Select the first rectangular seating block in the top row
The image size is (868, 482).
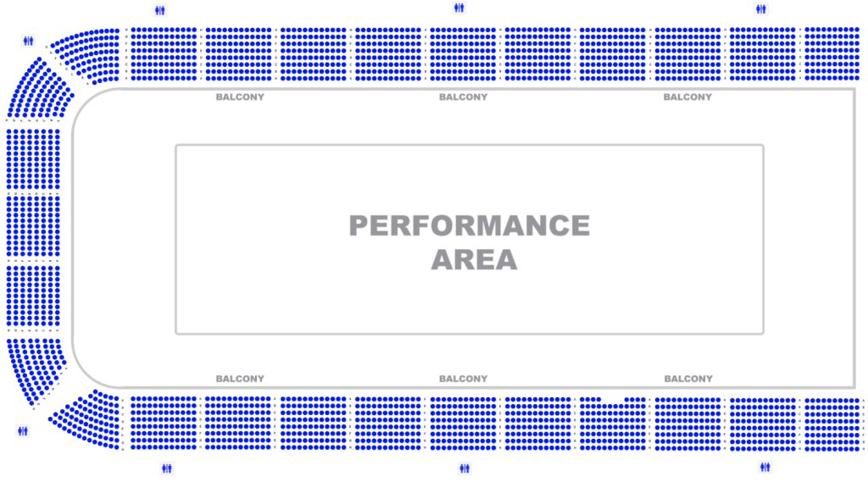coord(164,53)
